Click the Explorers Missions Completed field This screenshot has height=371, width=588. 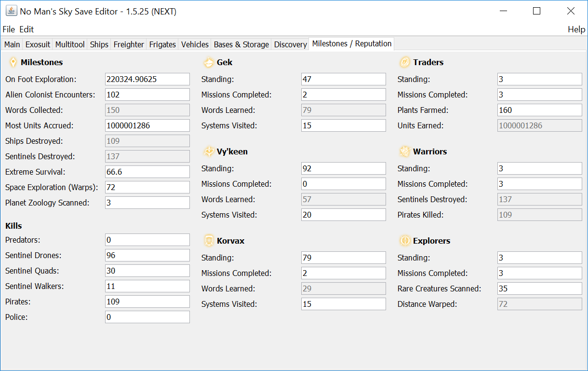540,273
